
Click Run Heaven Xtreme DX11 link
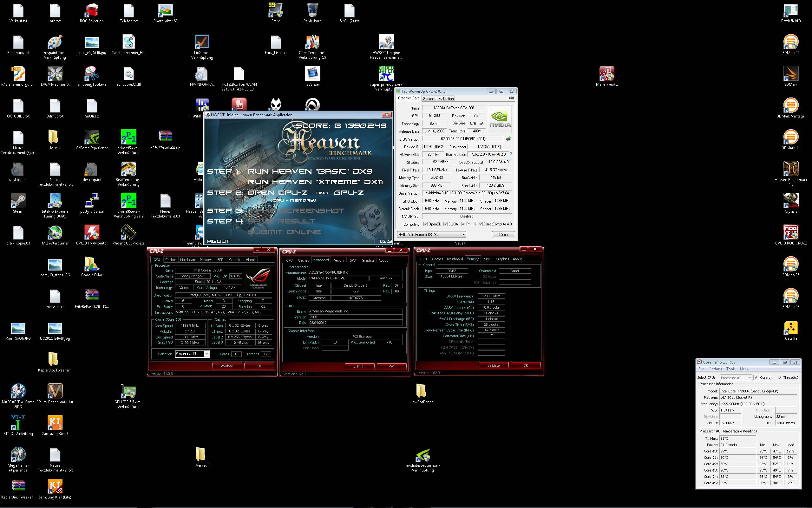point(315,182)
